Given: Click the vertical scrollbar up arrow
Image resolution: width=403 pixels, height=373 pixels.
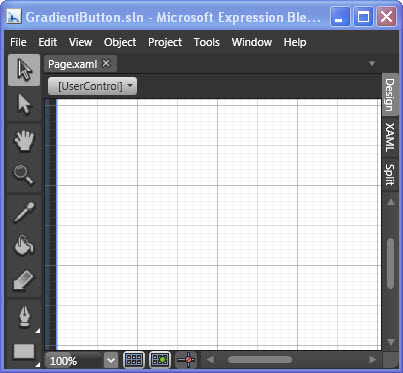Looking at the screenshot, I should 391,202.
